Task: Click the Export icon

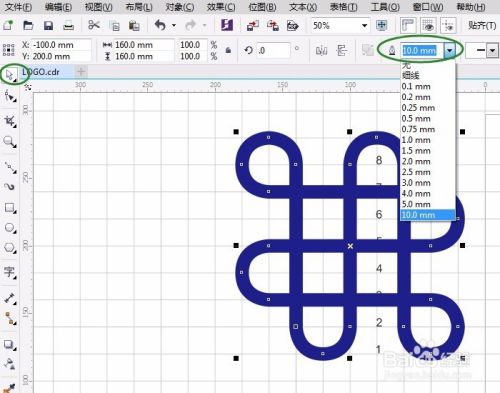Action: point(273,25)
